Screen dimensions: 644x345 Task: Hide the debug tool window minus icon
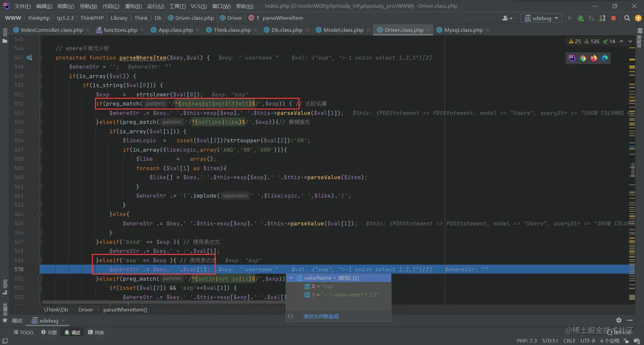(x=631, y=320)
